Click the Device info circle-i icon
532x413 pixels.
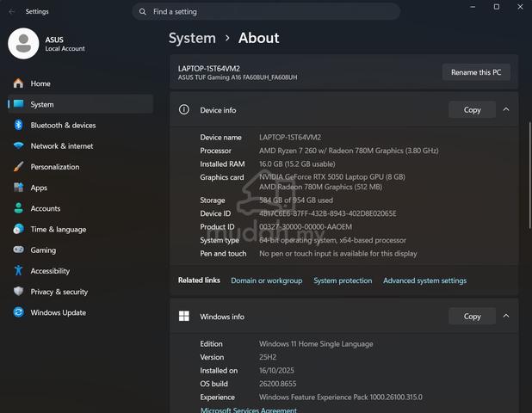point(184,109)
